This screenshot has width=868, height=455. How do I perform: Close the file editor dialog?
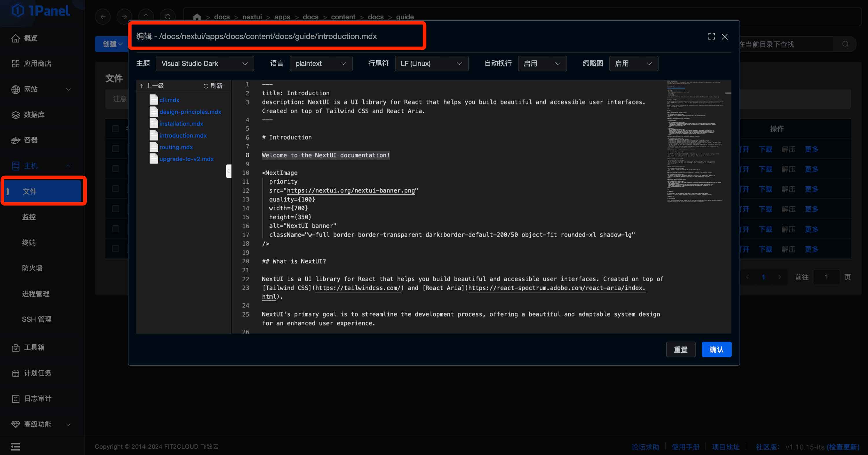pyautogui.click(x=724, y=36)
